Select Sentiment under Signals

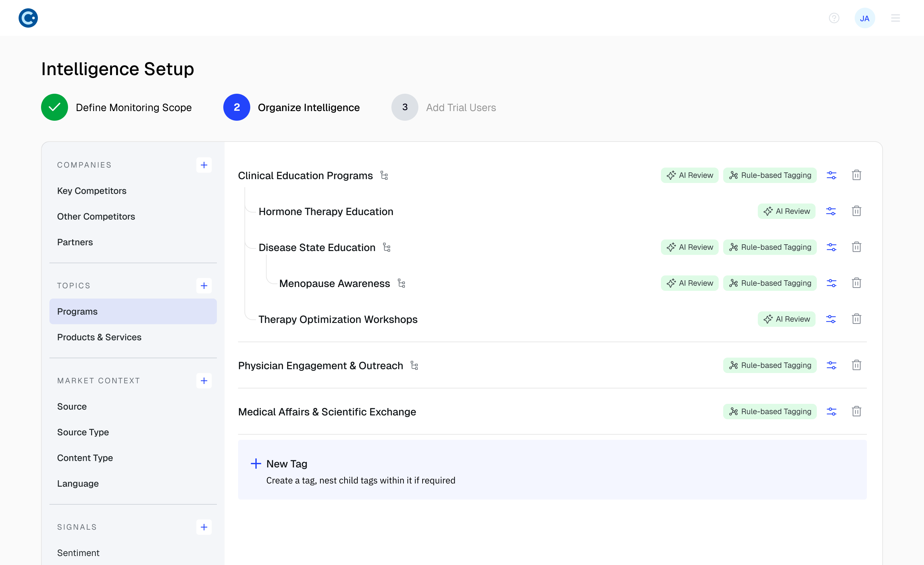pos(133,553)
